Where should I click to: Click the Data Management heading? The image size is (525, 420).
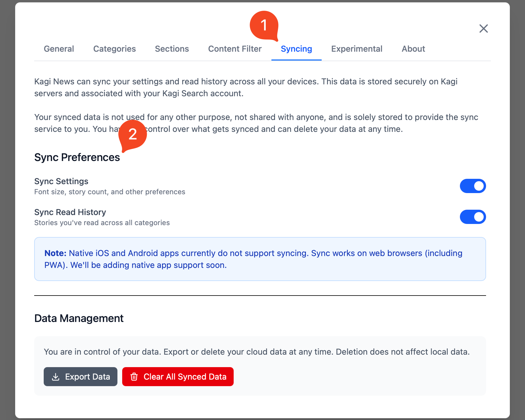click(79, 318)
